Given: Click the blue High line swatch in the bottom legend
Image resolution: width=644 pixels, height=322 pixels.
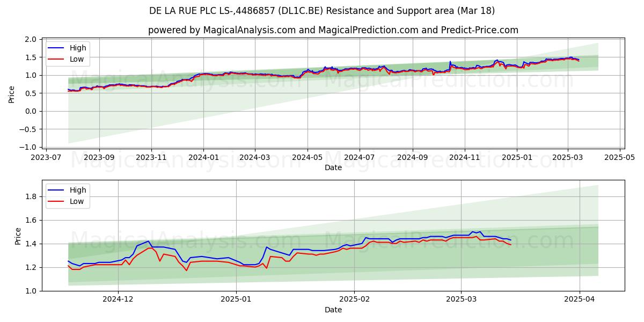Looking at the screenshot, I should [x=56, y=191].
